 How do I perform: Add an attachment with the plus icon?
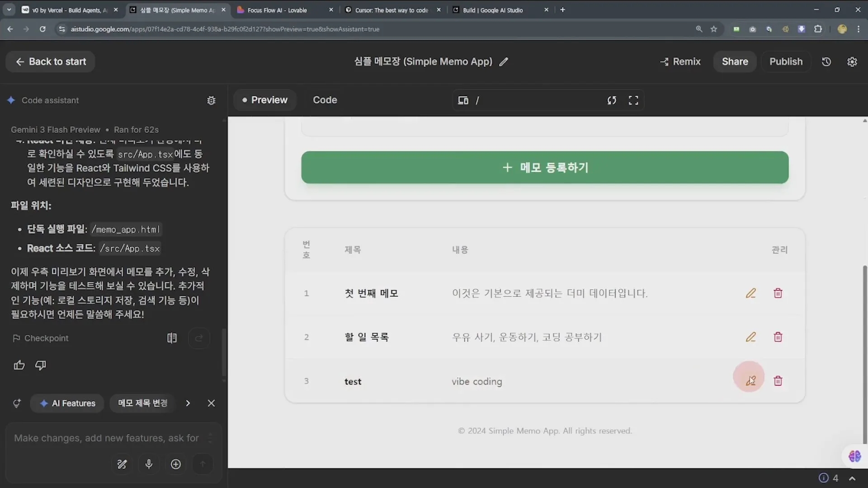176,464
